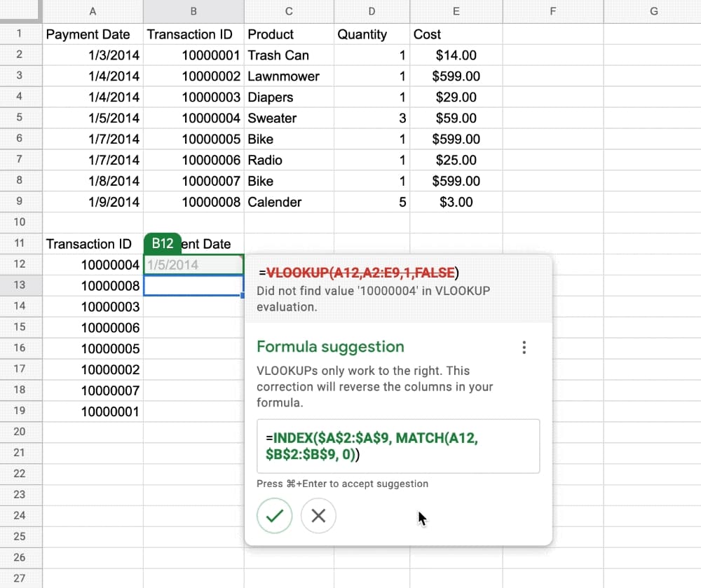Select the empty cell B13
This screenshot has height=588, width=701.
coord(193,286)
